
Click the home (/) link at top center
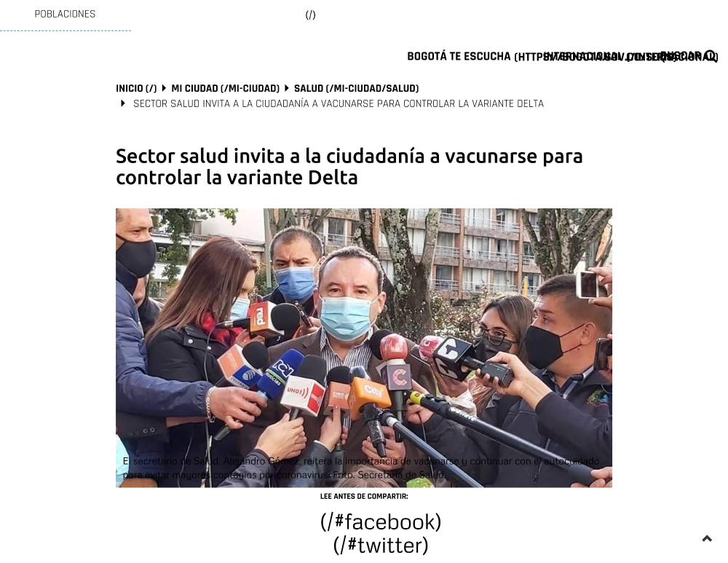tap(311, 15)
